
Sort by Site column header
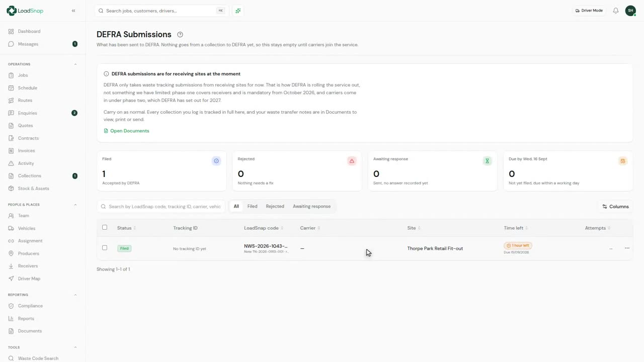(x=414, y=228)
